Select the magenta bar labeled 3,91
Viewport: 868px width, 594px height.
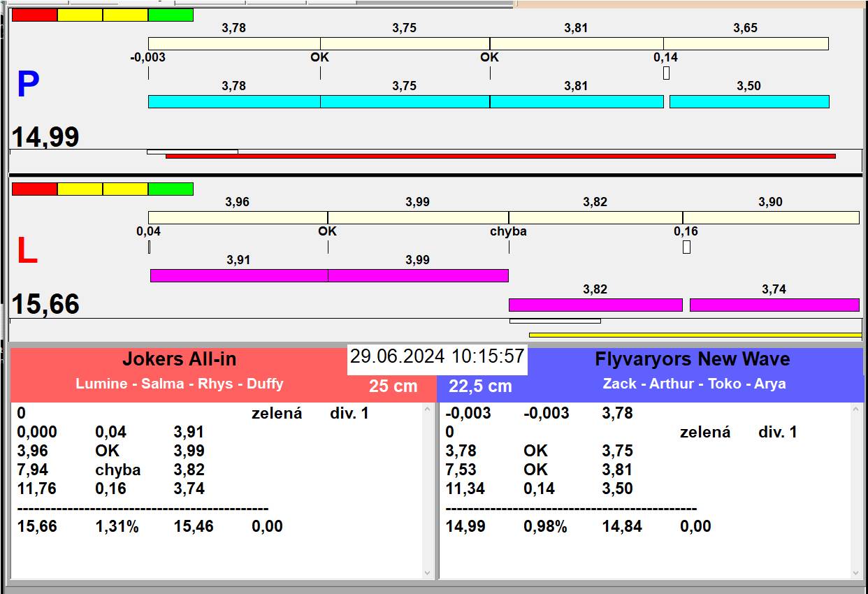[239, 275]
